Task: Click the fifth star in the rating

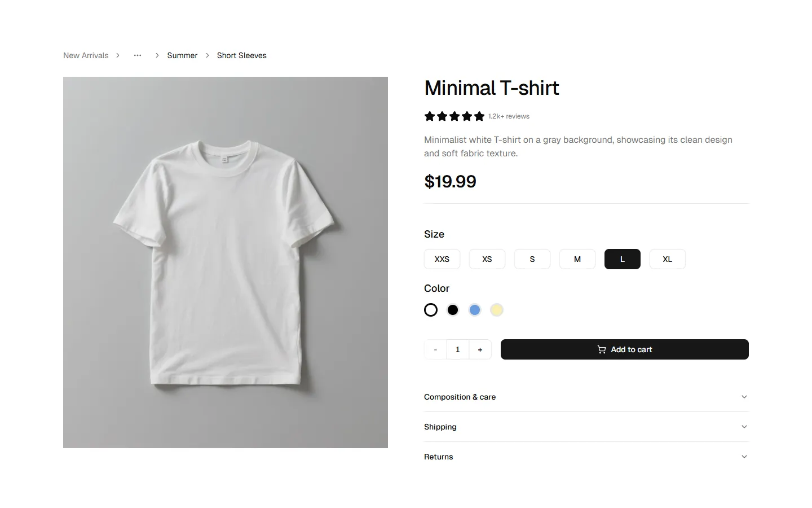Action: (479, 116)
